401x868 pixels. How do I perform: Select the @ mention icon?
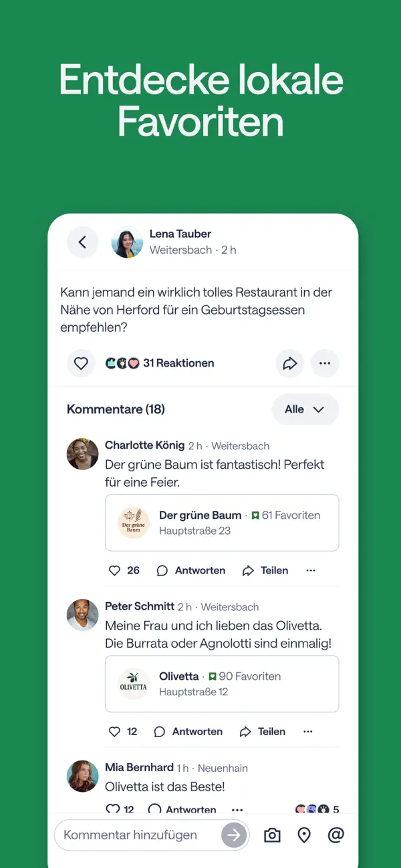tap(336, 835)
